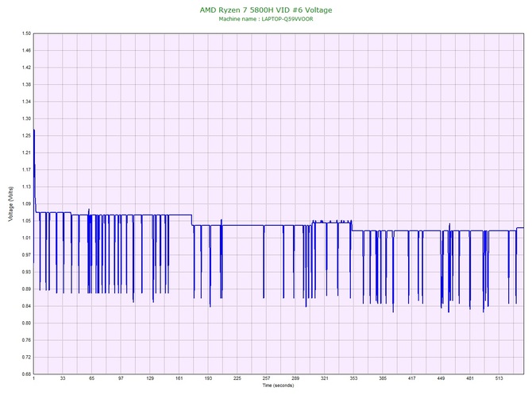Click the 1.46 voltage axis value
The height and width of the screenshot is (399, 532).
click(x=26, y=51)
